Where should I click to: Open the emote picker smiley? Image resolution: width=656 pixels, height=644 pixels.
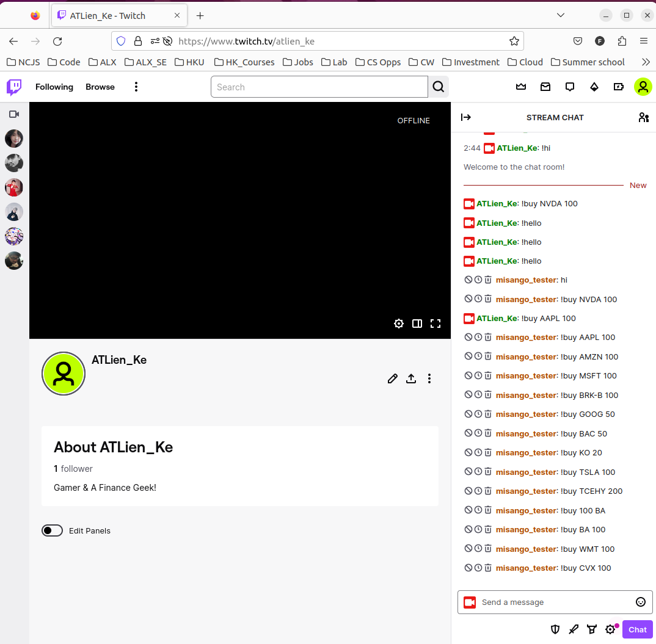pos(641,602)
